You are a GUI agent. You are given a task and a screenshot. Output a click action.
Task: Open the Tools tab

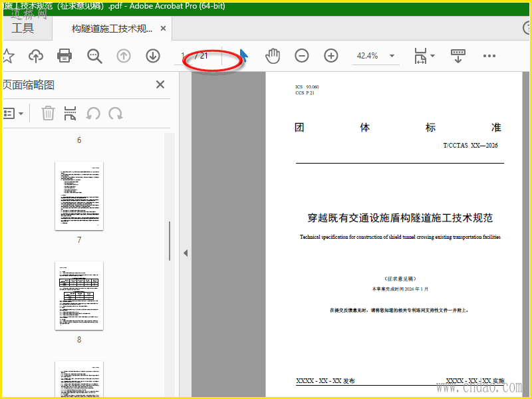point(23,28)
